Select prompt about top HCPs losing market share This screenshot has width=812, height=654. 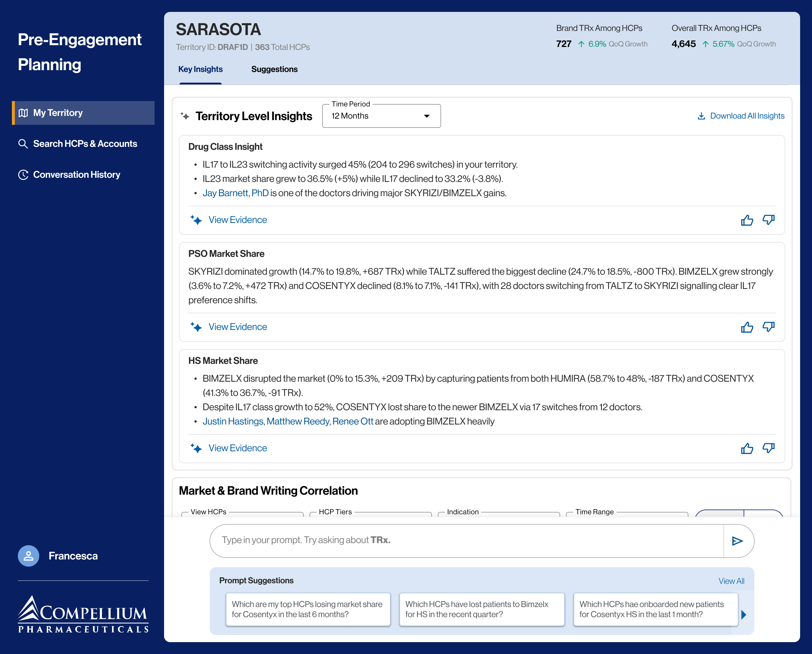(308, 609)
